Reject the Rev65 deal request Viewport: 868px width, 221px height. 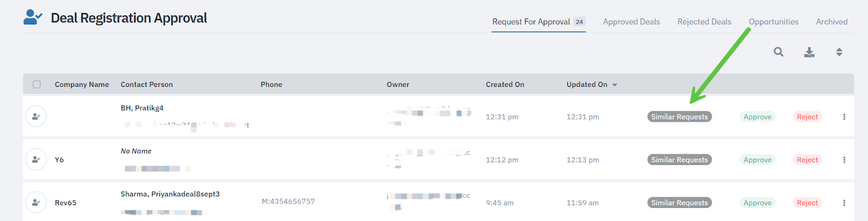807,203
